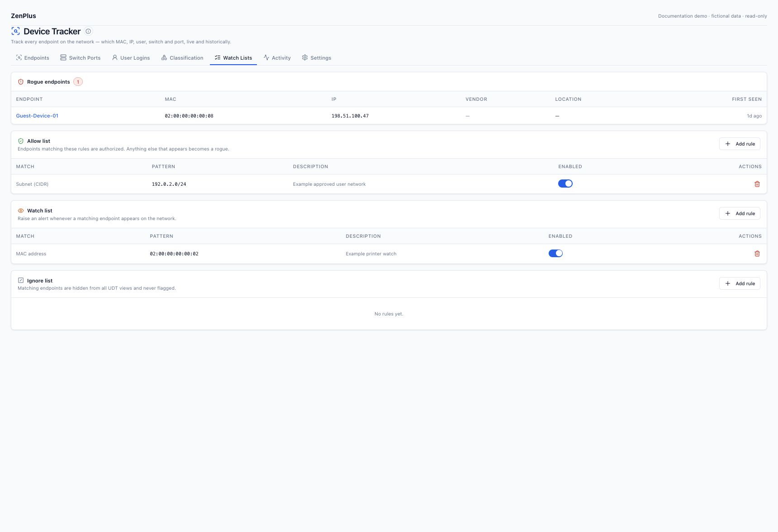Disable the Example printer watch toggle

coord(555,253)
